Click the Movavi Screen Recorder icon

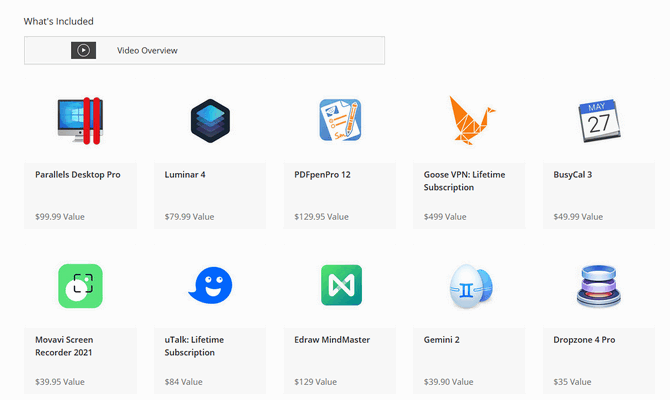[x=80, y=286]
